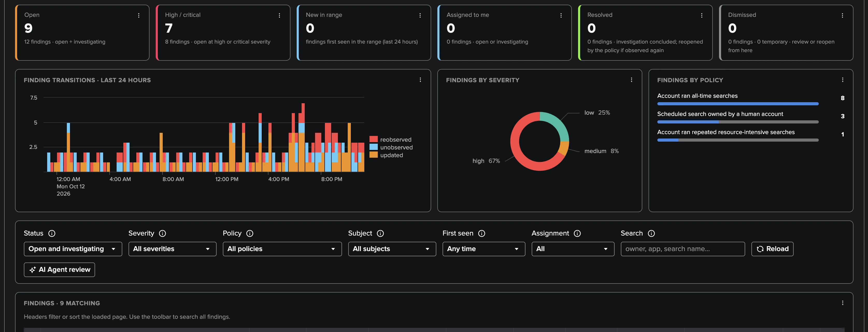Select Account ran repeated resource-intensive searches bar
The image size is (868, 332).
click(738, 140)
